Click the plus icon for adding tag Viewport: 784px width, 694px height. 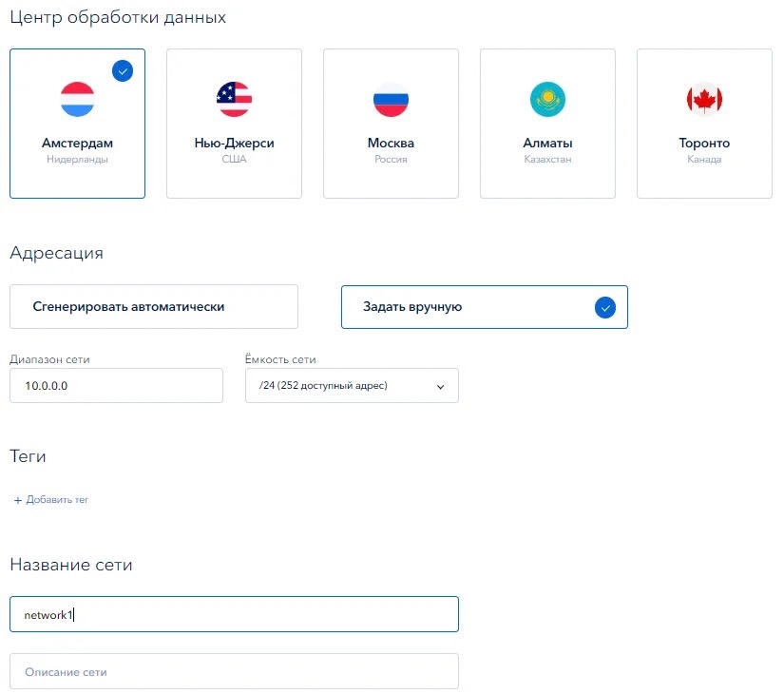[x=17, y=500]
